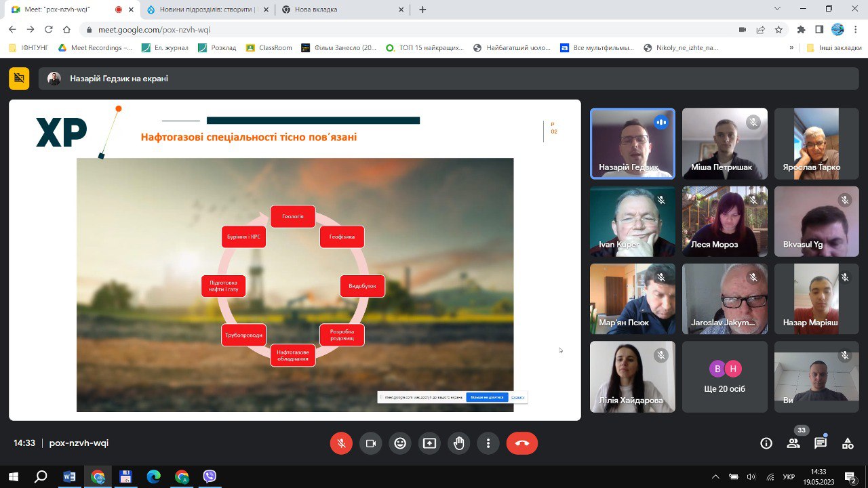
Task: Click the stop-presentation icon beside presenter name
Action: coord(19,79)
